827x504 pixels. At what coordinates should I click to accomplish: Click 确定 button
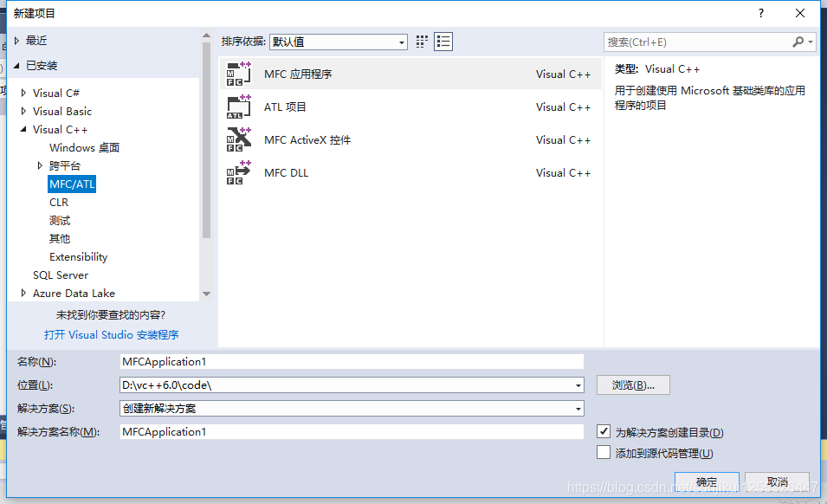707,481
